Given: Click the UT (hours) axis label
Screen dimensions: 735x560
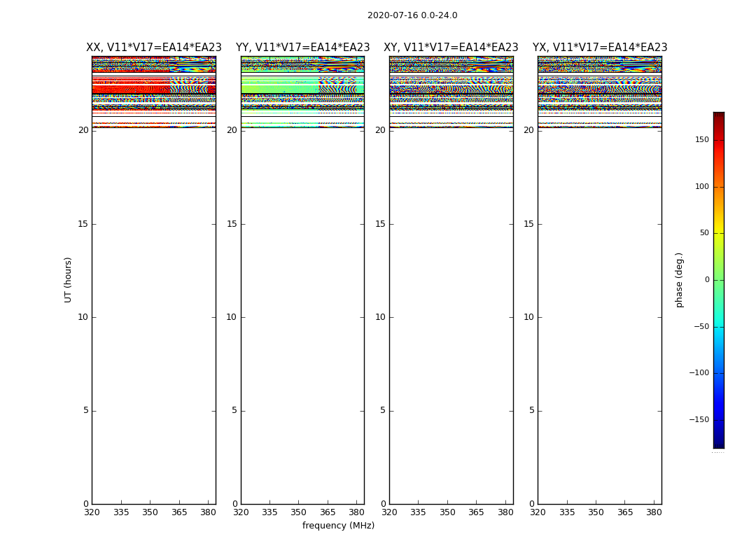Looking at the screenshot, I should [68, 280].
